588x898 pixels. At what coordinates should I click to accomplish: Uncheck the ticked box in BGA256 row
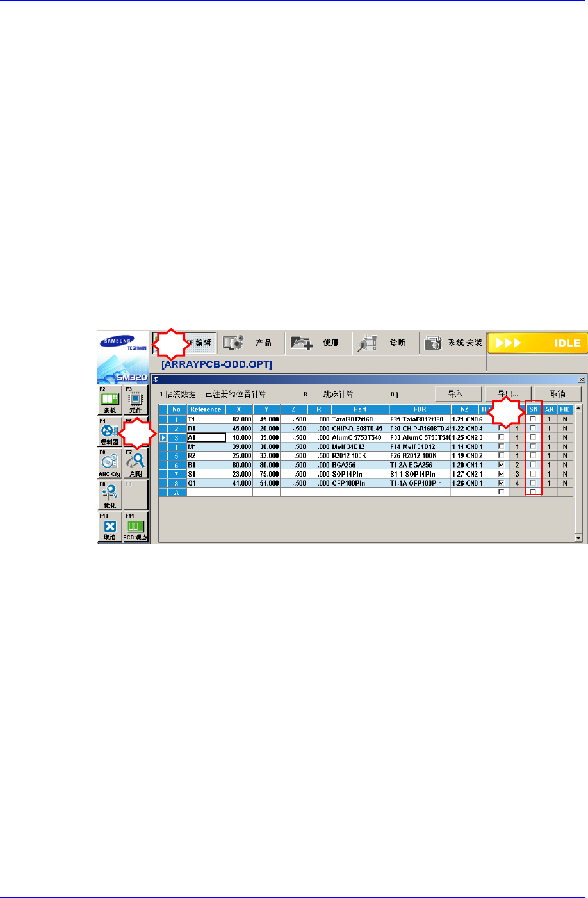(501, 465)
